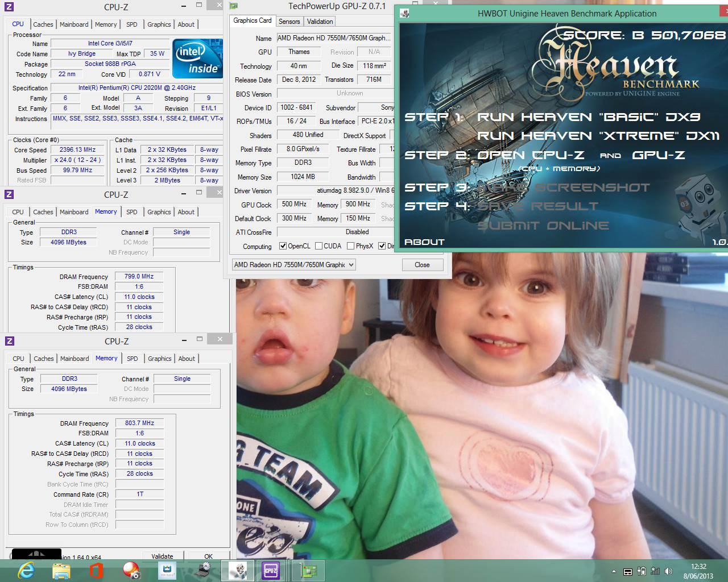728x582 pixels.
Task: Toggle the CUDA checkbox in GPU-Z
Action: tap(318, 246)
